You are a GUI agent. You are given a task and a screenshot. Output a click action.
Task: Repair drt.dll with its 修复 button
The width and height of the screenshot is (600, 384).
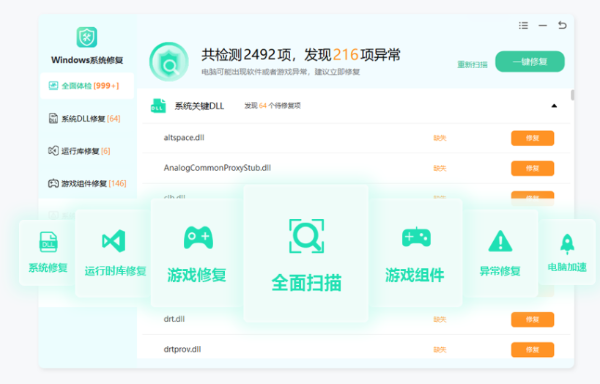(532, 319)
